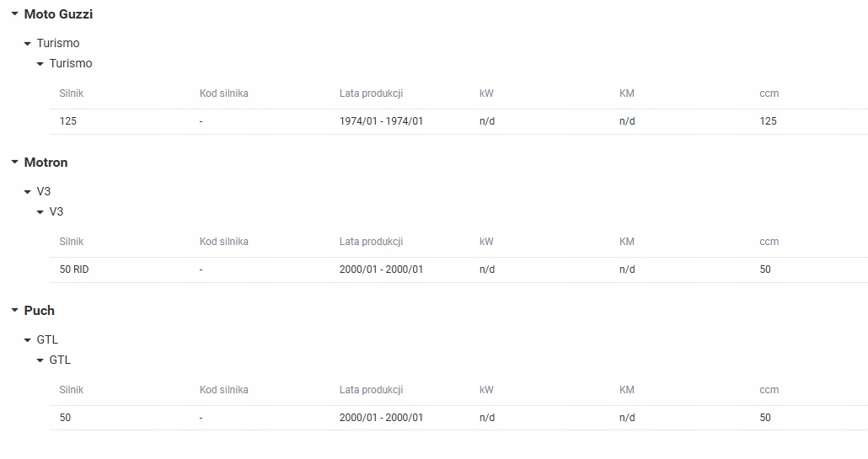Click ccm column header in Motron table
This screenshot has width=868, height=459.
(x=769, y=242)
